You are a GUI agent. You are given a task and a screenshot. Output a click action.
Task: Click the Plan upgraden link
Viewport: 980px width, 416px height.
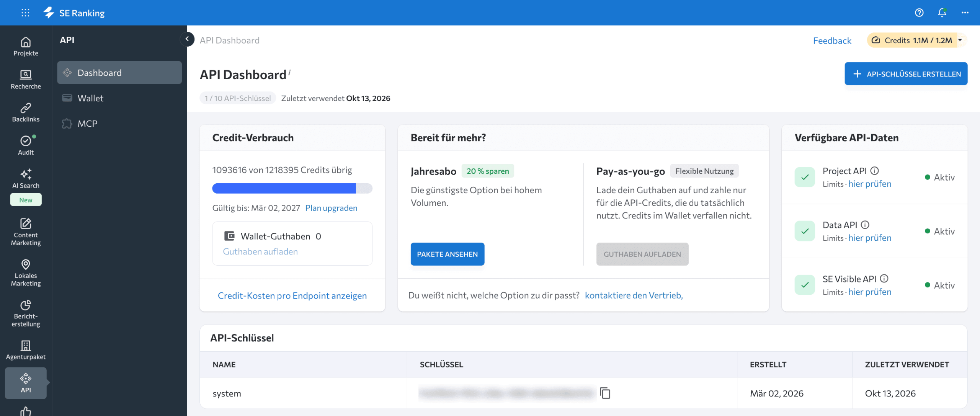coord(331,208)
